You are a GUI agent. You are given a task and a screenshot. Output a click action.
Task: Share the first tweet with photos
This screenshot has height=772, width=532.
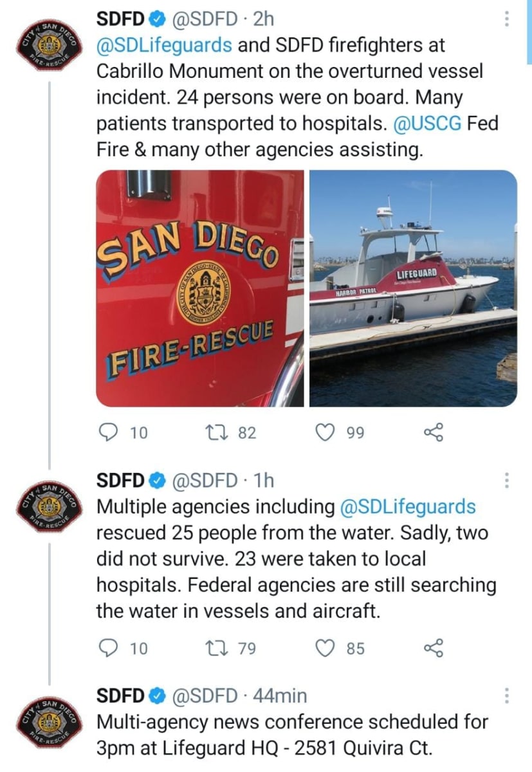(434, 432)
